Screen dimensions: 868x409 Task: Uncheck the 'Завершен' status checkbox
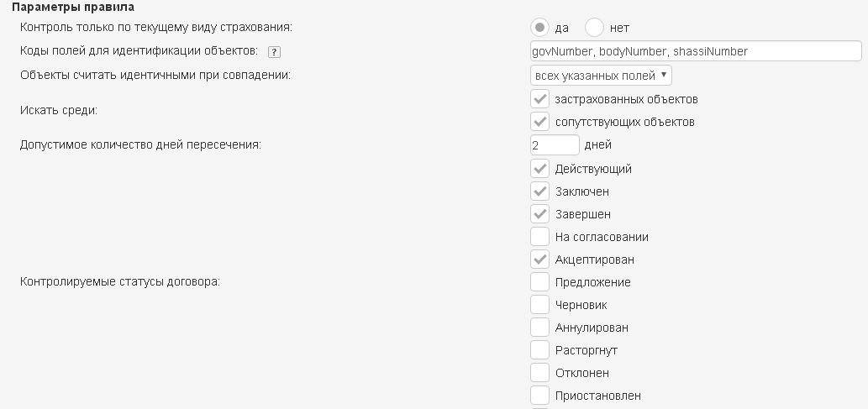point(540,214)
